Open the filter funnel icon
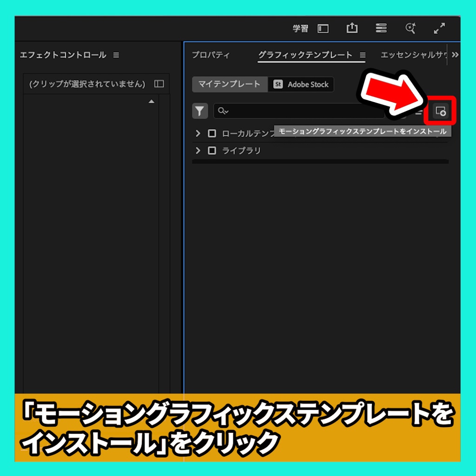 199,112
